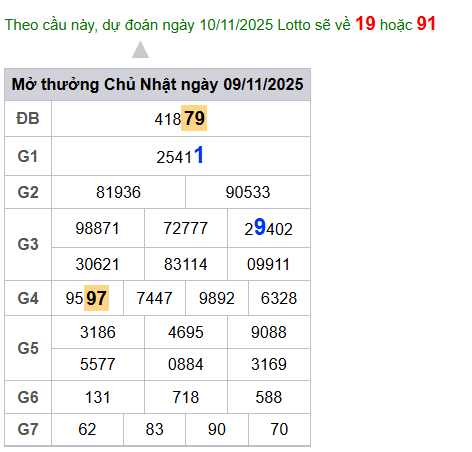Select the red predicted number 91

point(426,24)
